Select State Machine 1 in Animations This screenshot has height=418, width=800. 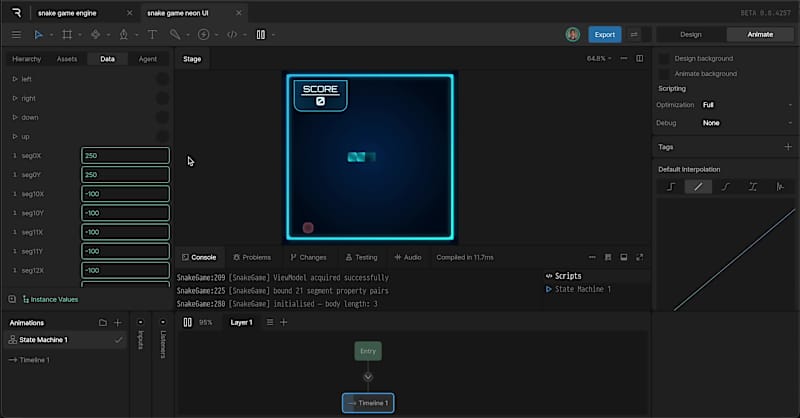(x=66, y=340)
